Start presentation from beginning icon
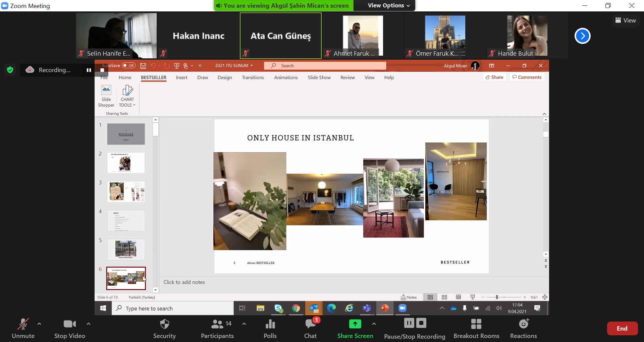Viewport: 644px width, 342px height. click(177, 66)
